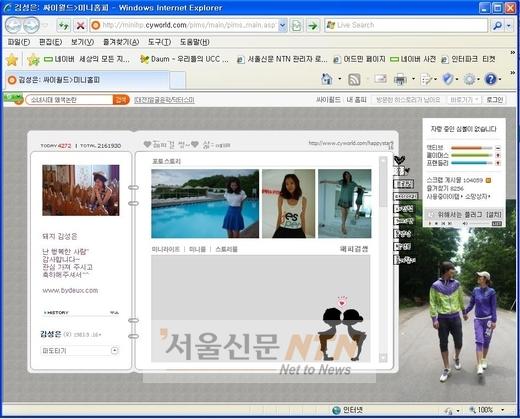Open the 내 홈피 link
This screenshot has width=520, height=419.
click(356, 100)
